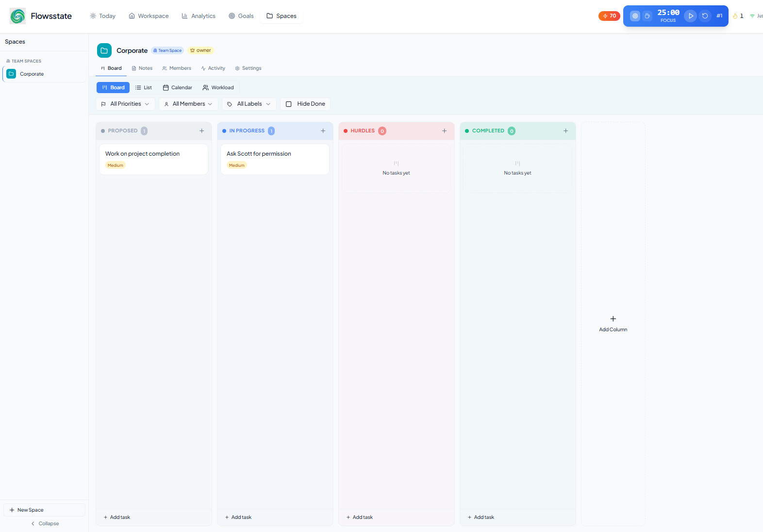763x532 pixels.
Task: Open the Activity tab
Action: coord(213,68)
